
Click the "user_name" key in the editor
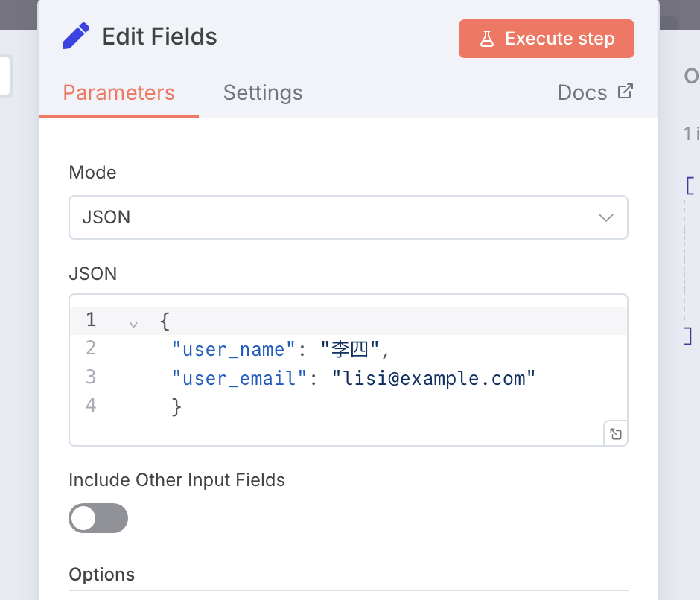[x=234, y=349]
